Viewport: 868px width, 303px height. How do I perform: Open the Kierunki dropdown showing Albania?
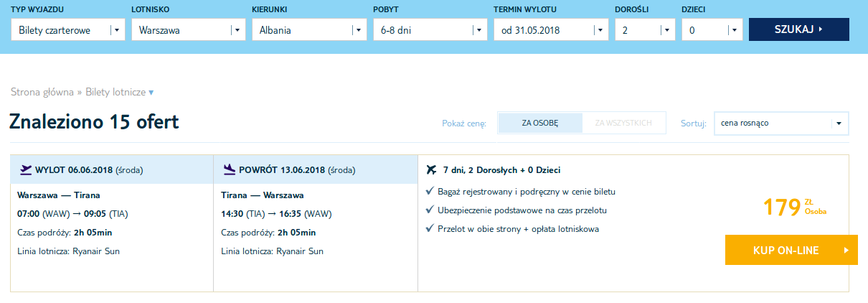[309, 30]
